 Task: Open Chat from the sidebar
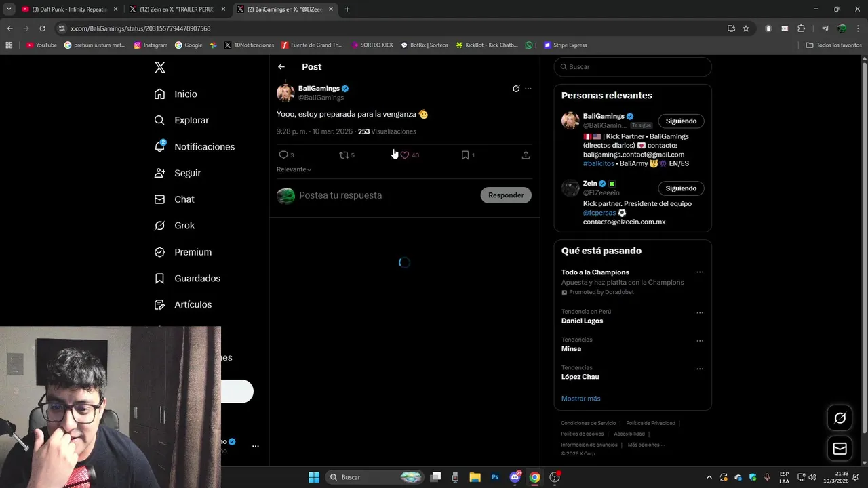pos(175,199)
